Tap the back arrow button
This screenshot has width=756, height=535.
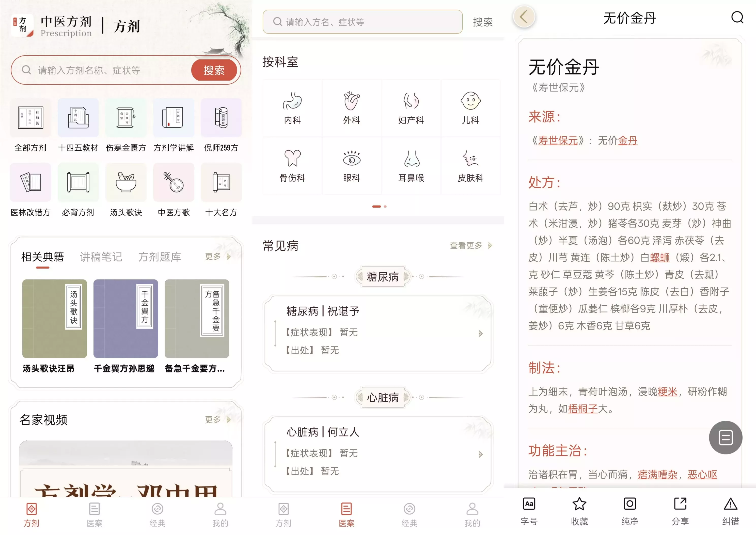click(x=524, y=17)
